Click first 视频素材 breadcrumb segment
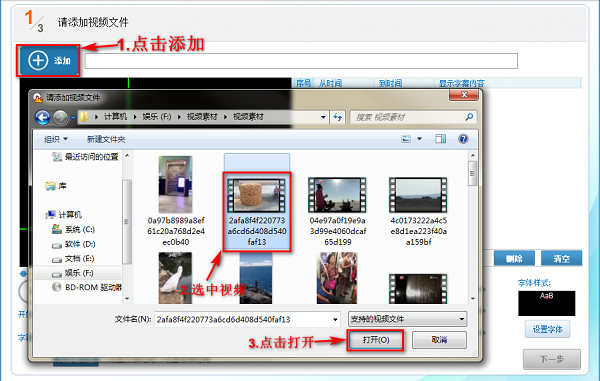600x381 pixels. [x=202, y=117]
